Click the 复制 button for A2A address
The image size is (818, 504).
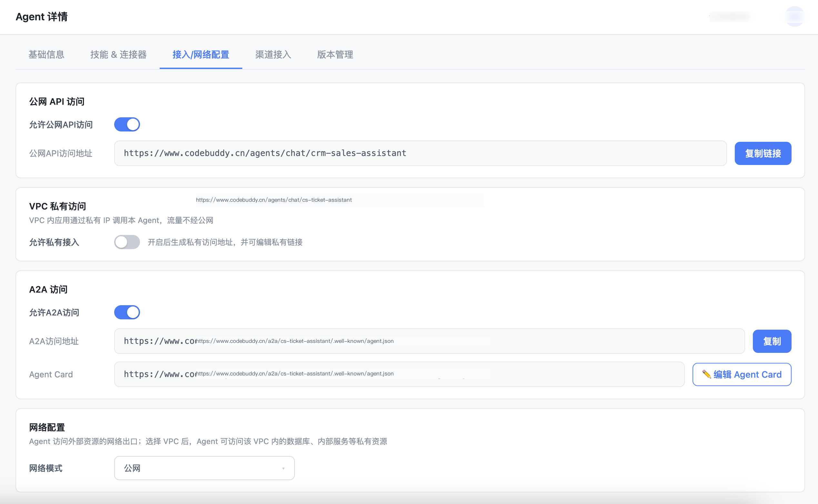tap(772, 341)
